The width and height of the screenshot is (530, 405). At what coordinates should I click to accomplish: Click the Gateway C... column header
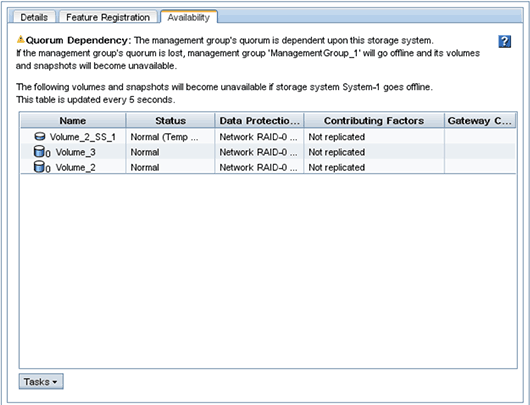tap(480, 121)
